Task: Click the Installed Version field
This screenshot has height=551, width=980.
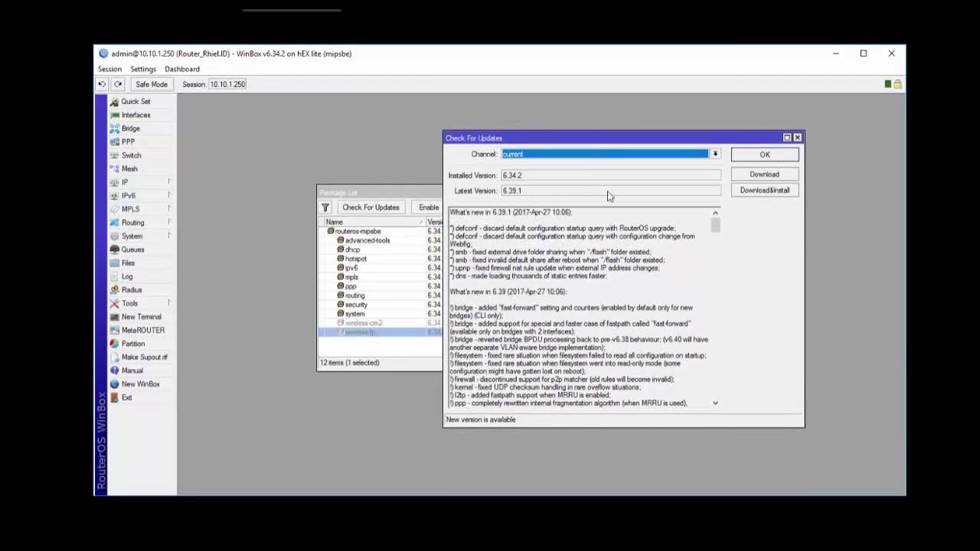Action: coord(610,175)
